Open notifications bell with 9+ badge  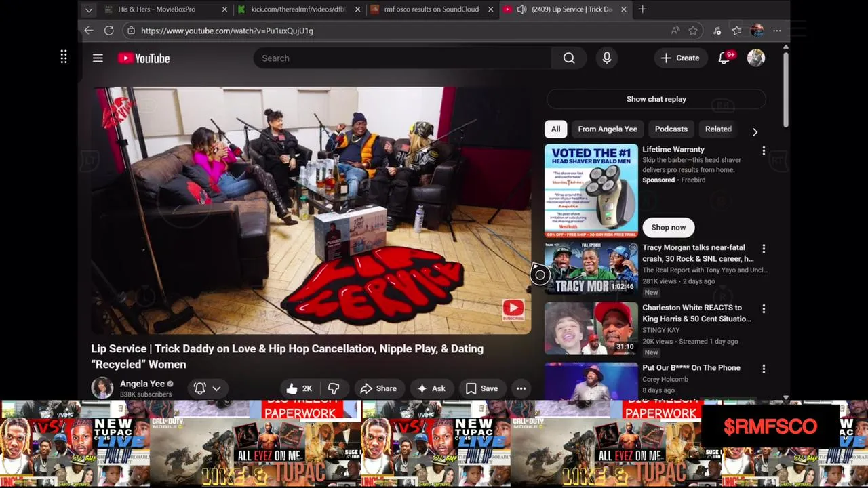(724, 58)
